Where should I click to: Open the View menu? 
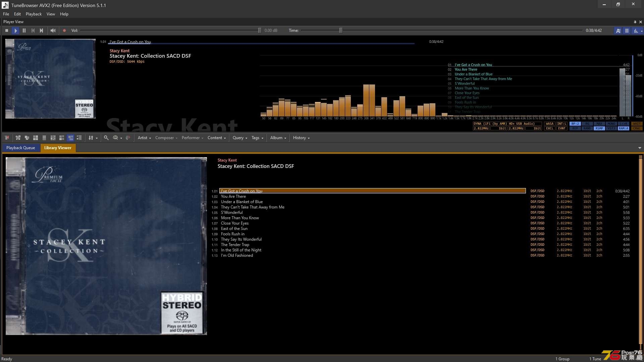[51, 14]
